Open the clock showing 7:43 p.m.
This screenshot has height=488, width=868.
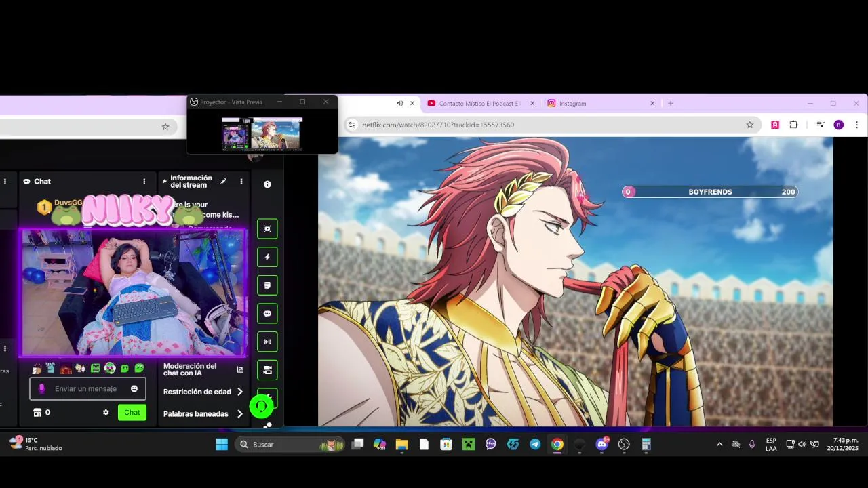click(842, 445)
